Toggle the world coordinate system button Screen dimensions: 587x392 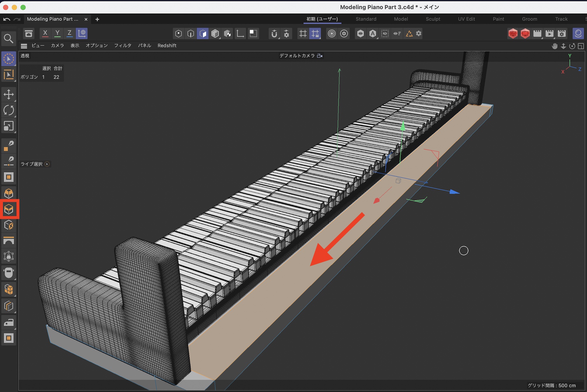pyautogui.click(x=82, y=33)
